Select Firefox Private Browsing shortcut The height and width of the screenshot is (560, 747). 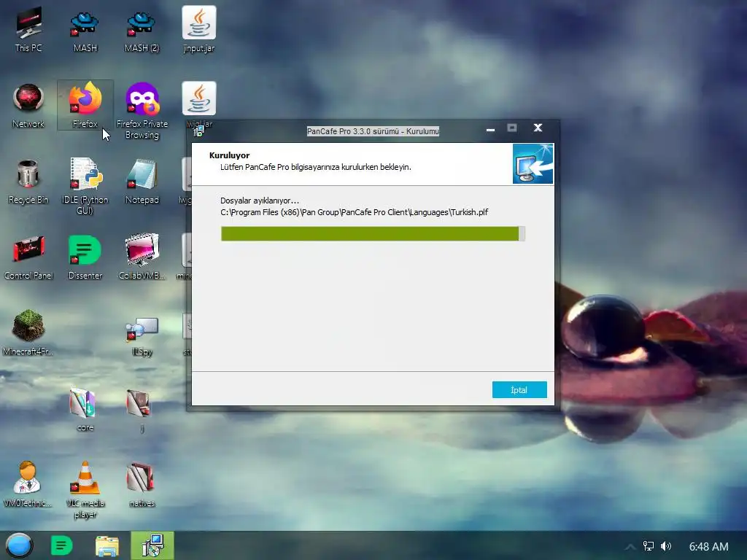[142, 111]
